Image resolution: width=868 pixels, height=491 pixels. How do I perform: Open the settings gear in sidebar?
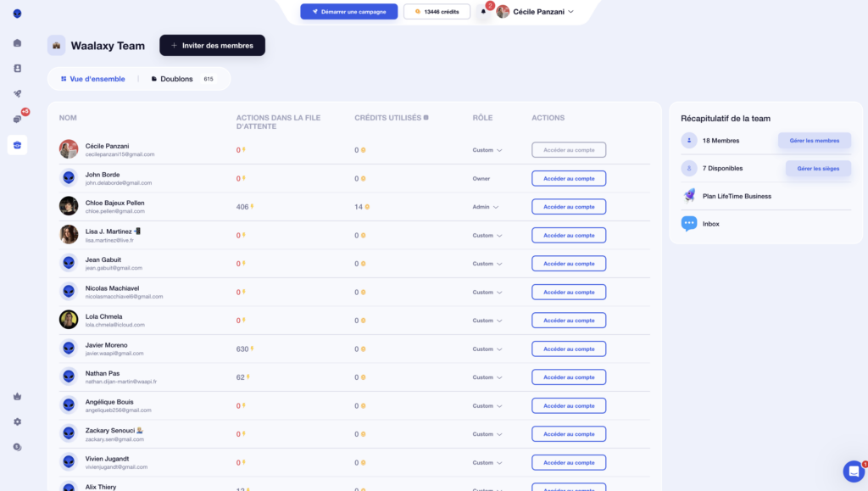click(18, 421)
